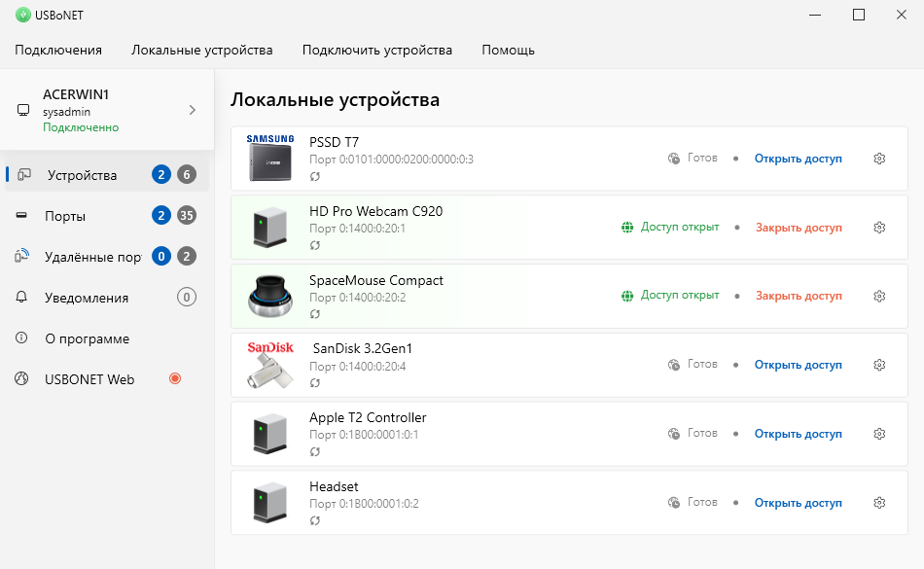Click the Подключенно status text
Image resolution: width=924 pixels, height=569 pixels.
coord(81,127)
